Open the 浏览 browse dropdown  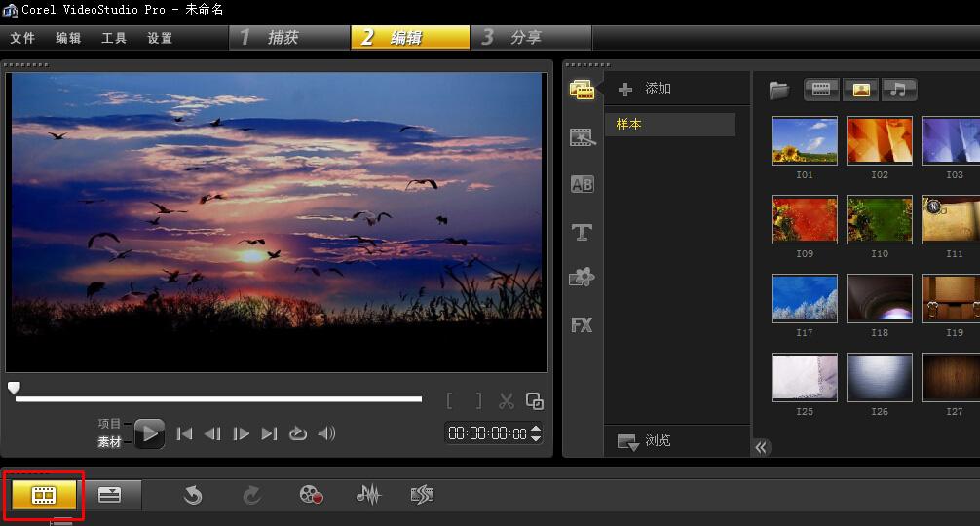(644, 441)
